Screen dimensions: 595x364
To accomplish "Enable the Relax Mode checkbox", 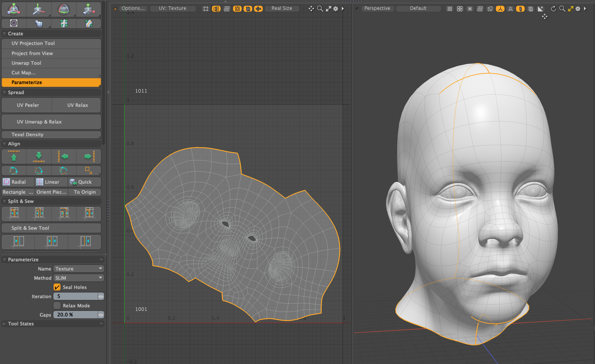I will click(57, 305).
